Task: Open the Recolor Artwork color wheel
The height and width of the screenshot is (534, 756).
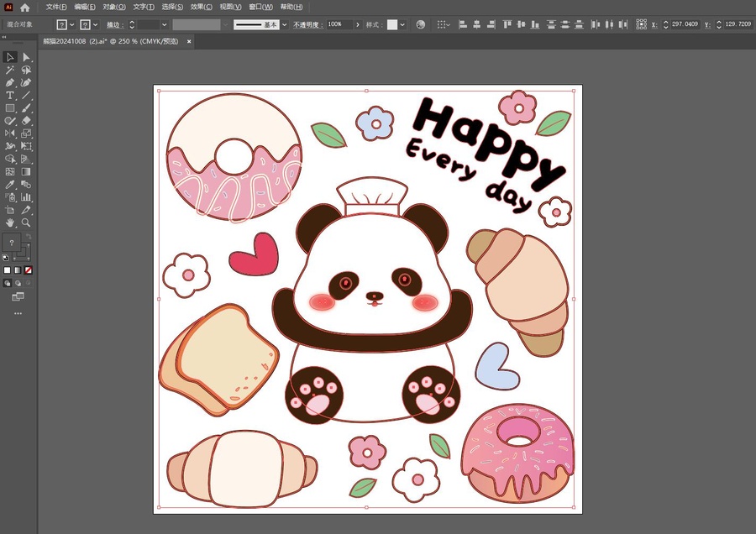Action: 421,24
